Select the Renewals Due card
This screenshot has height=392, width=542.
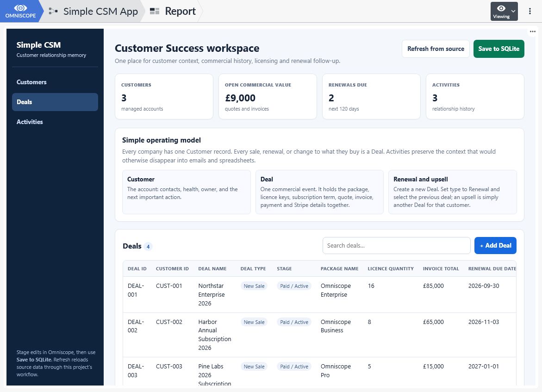pos(371,96)
